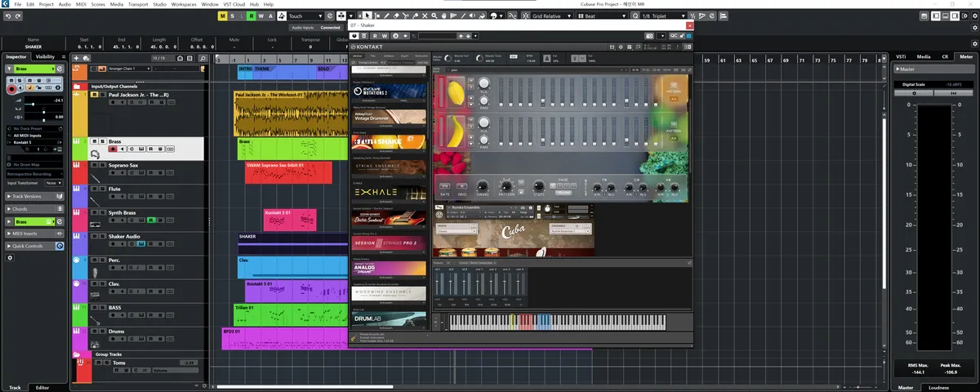Screen dimensions: 980x392
Task: Open the DrumLab library in Kontakt
Action: point(389,318)
